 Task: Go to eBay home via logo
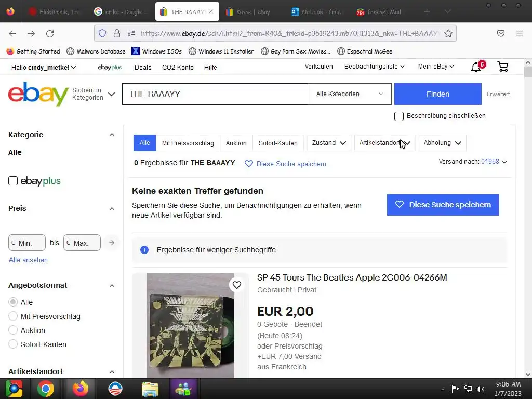38,94
